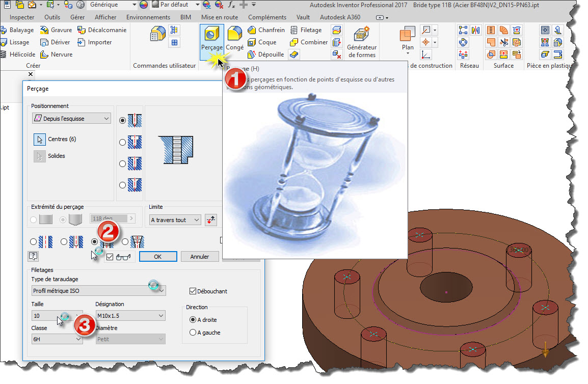Open the Depuis l'esquisse positioning dropdown
The image size is (588, 384).
coord(71,119)
